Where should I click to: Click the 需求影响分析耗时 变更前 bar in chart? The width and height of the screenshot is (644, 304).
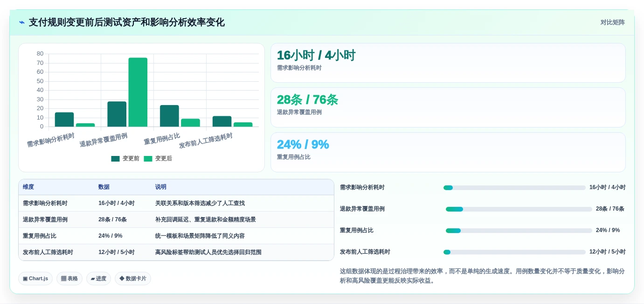64,120
